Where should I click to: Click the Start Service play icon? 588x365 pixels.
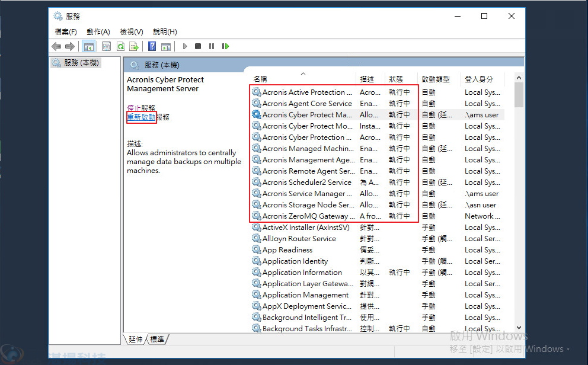click(184, 46)
